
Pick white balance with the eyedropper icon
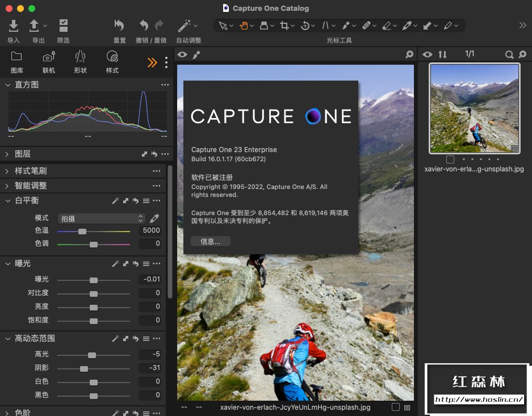coord(154,218)
